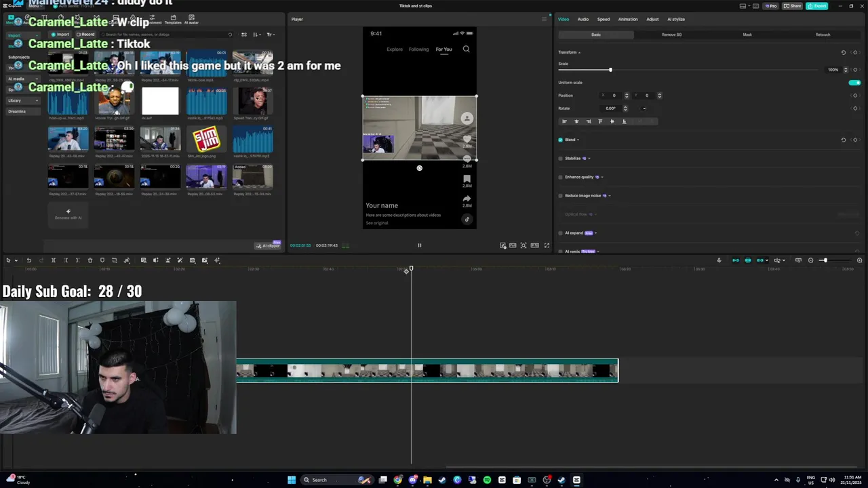This screenshot has height=488, width=868.
Task: Select the Mask sub-tab
Action: (747, 35)
